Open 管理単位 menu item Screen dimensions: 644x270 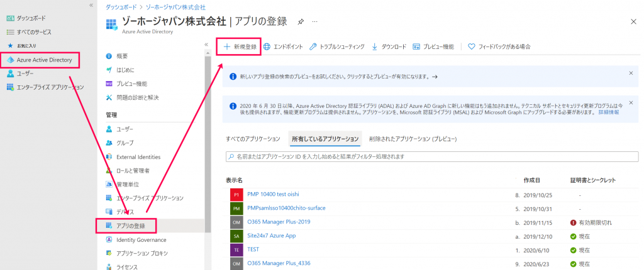pos(122,184)
